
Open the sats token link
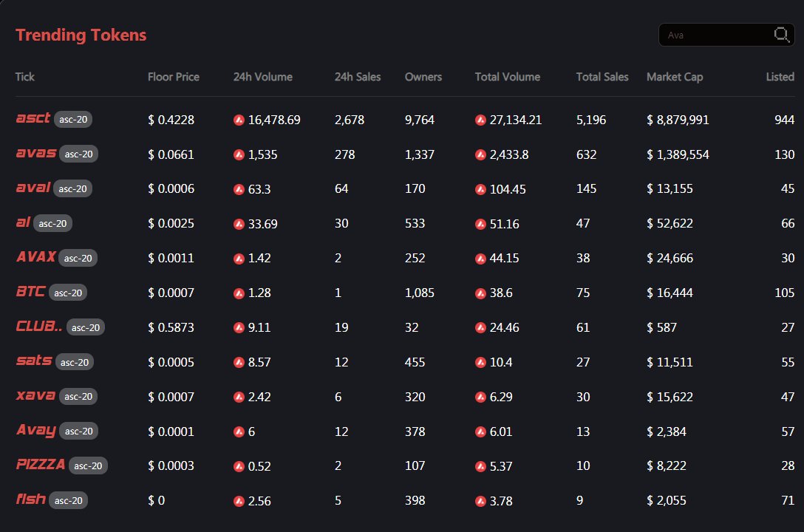point(34,361)
